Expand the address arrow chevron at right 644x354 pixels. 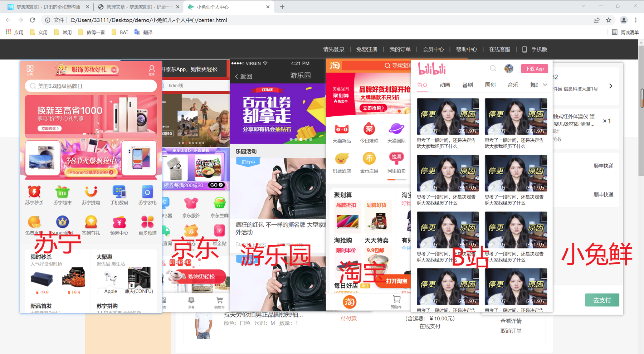[x=611, y=86]
